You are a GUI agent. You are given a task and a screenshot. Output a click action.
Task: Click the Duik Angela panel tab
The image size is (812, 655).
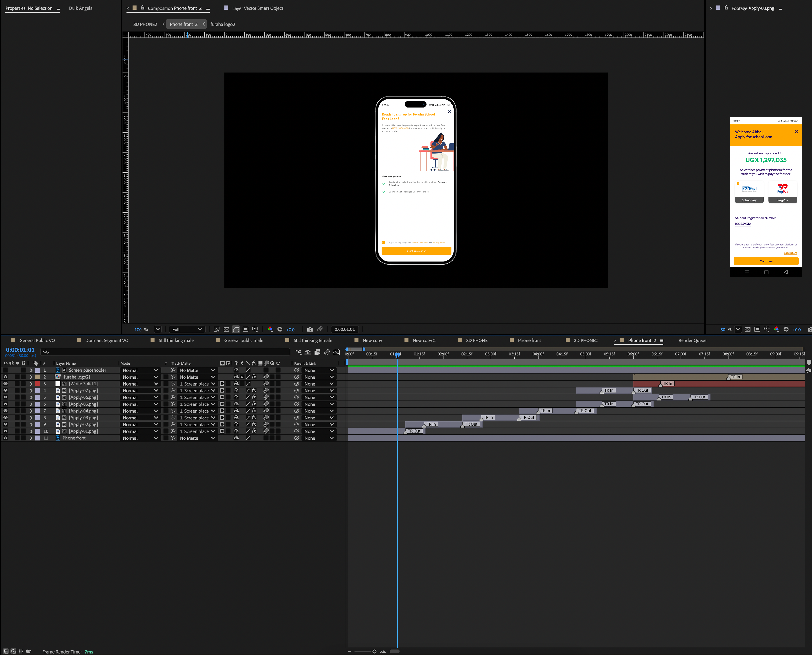click(80, 8)
